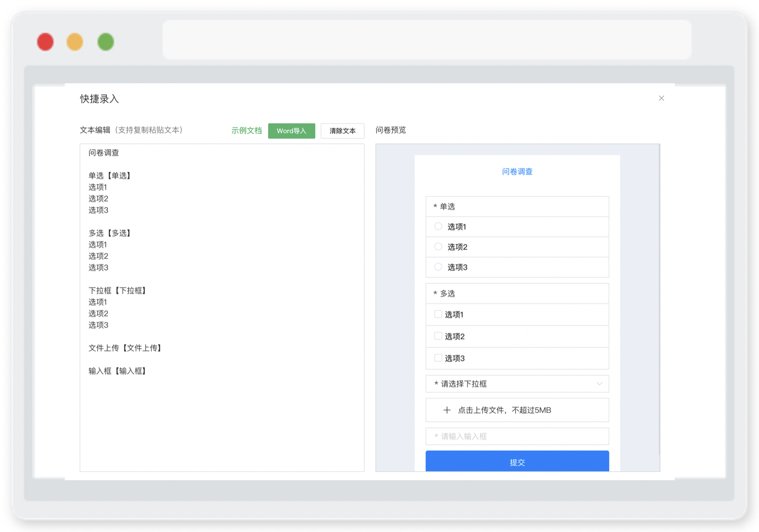Select radio option 选项1 under 单选

(x=438, y=226)
